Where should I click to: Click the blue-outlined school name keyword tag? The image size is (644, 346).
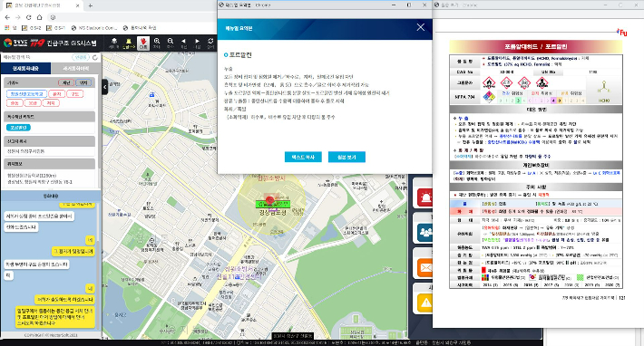[26, 94]
